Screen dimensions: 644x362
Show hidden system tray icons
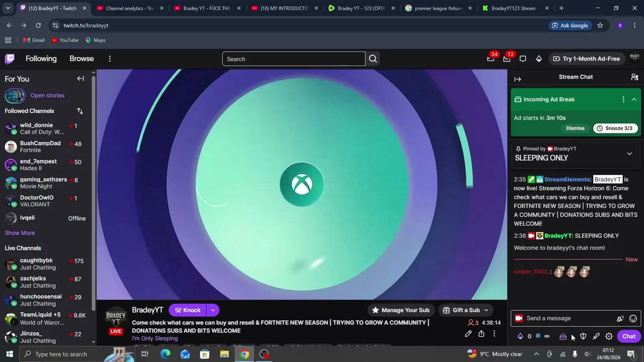(537, 354)
